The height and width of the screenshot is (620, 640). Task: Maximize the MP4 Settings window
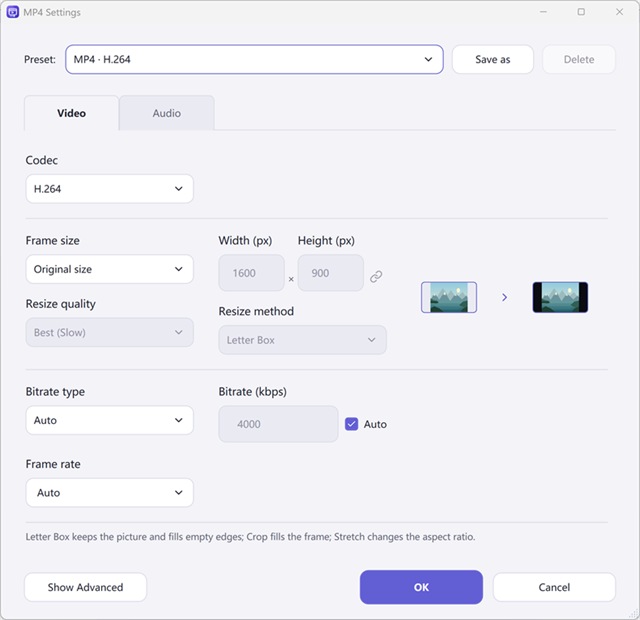click(581, 12)
